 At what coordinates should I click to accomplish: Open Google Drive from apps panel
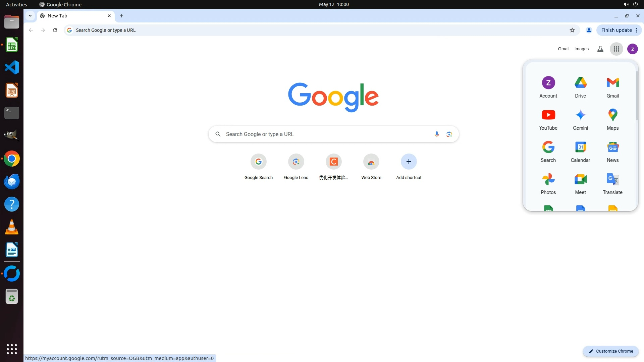[580, 86]
